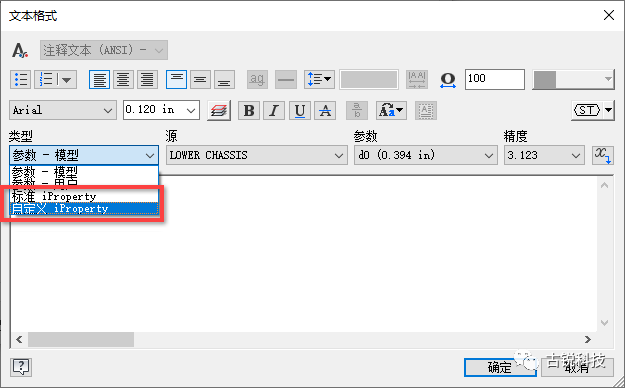Click the stretch width icon
Screen dimensions: 625x388
[x=448, y=79]
